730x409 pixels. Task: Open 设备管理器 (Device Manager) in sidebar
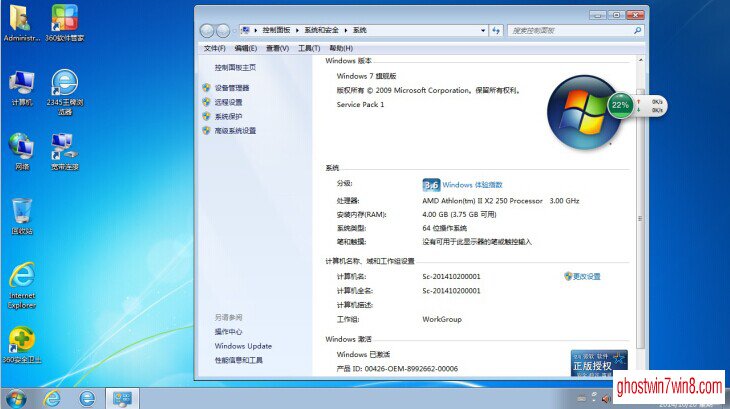232,88
